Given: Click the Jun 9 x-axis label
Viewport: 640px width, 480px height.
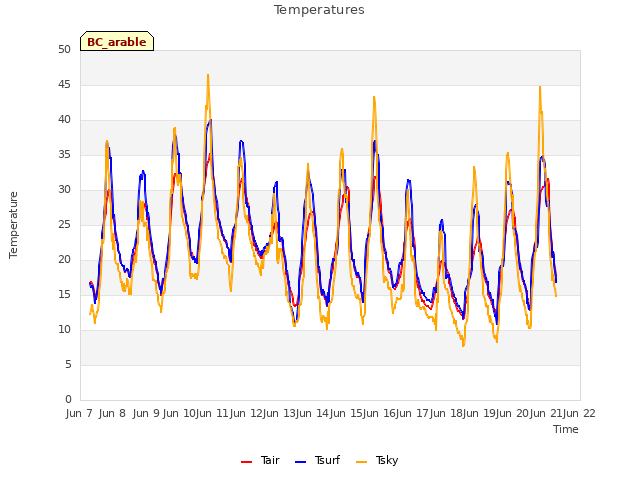Looking at the screenshot, I should click(x=146, y=413).
